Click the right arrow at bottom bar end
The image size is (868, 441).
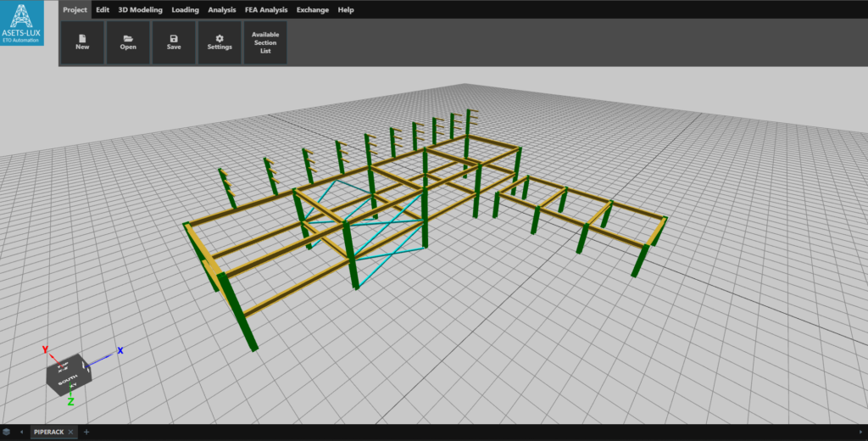pos(860,433)
